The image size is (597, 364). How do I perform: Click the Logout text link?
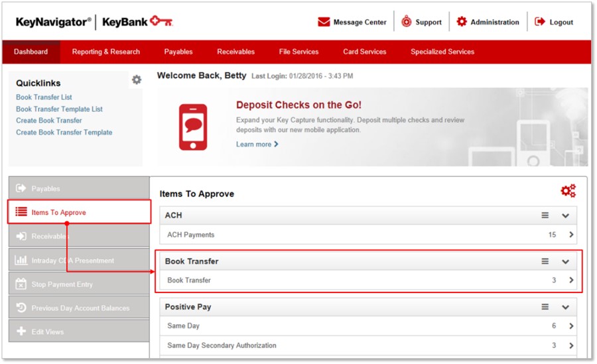click(561, 22)
